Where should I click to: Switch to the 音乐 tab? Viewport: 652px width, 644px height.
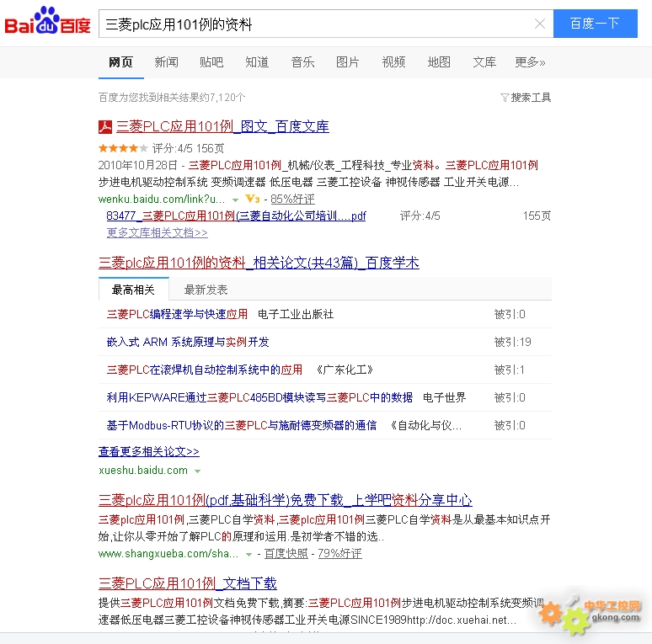(x=302, y=62)
